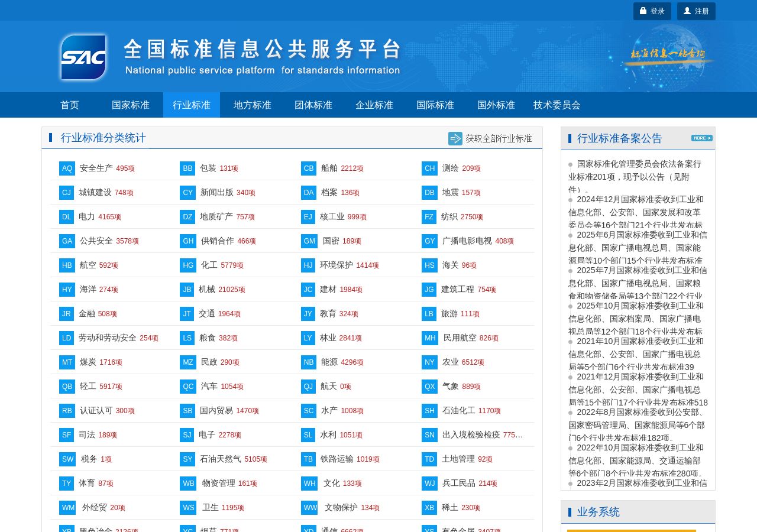Open the 登录 login button

click(x=652, y=11)
